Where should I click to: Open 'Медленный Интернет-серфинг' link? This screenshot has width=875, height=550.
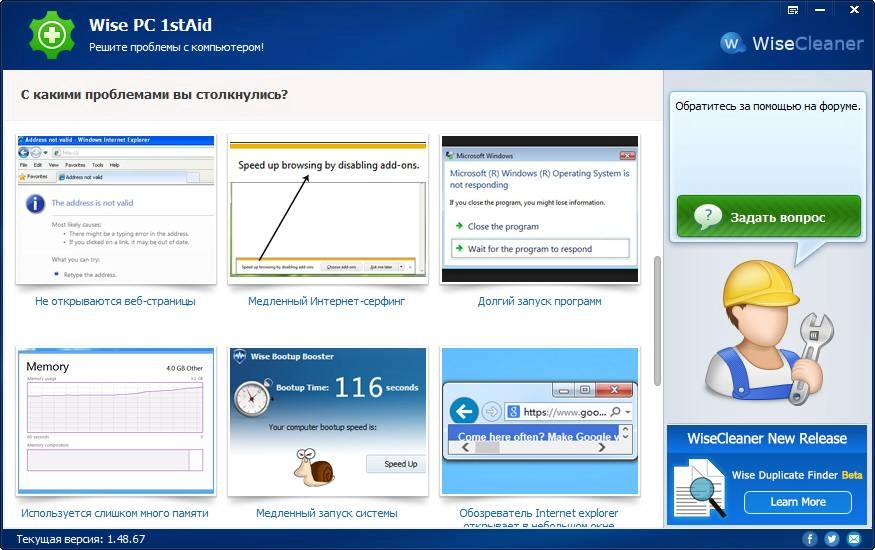(x=326, y=301)
